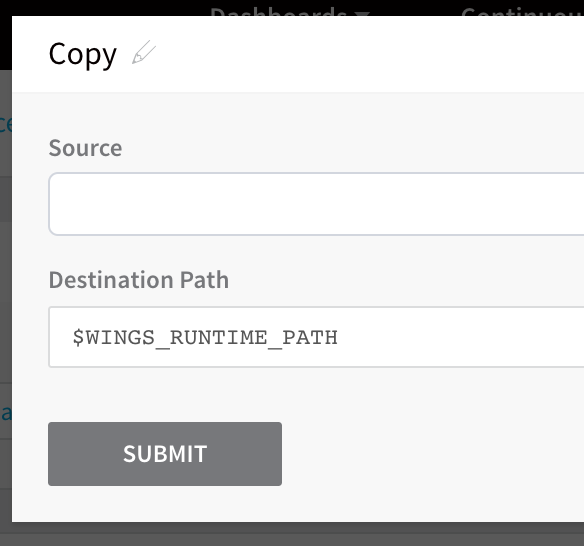Place cursor after $WINGS_RUNTIME_PATH text

340,338
